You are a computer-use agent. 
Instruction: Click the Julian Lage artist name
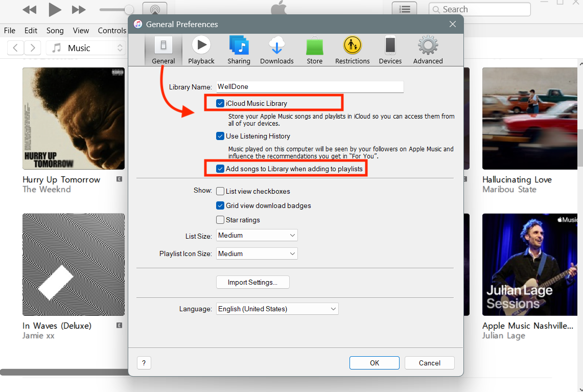(503, 335)
